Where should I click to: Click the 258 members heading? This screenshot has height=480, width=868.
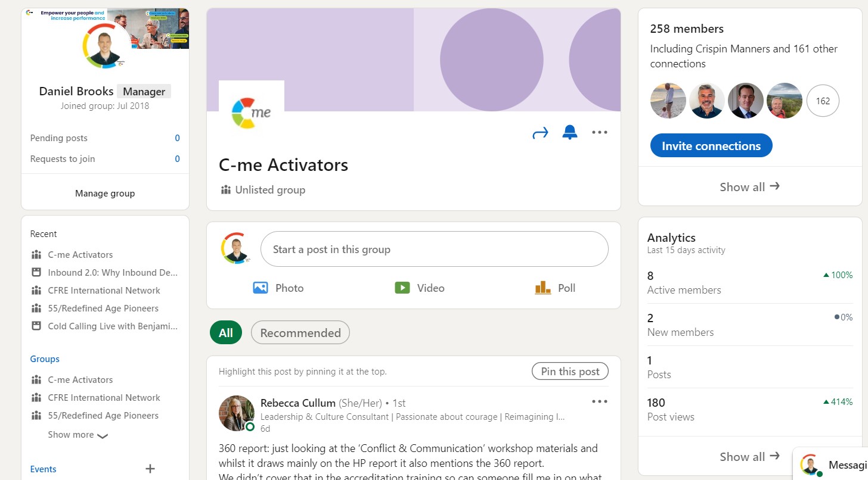pyautogui.click(x=687, y=29)
